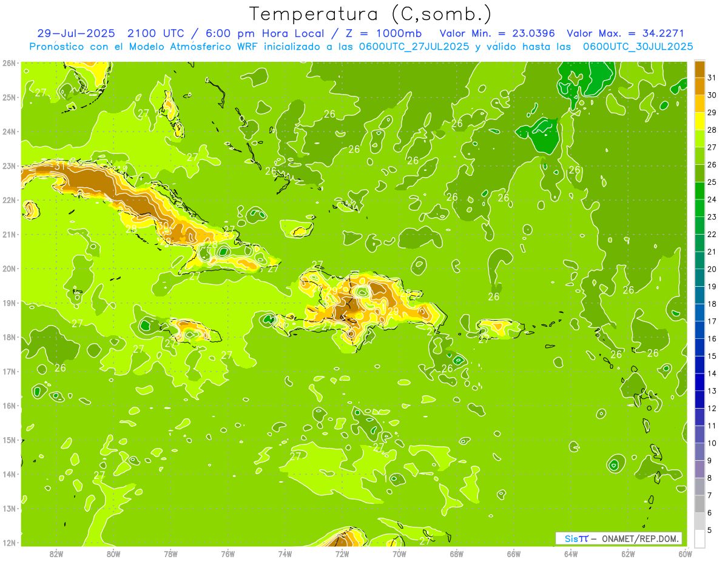Click the brown swatch above 31 on scale
This screenshot has height=562, width=728.
tap(699, 70)
